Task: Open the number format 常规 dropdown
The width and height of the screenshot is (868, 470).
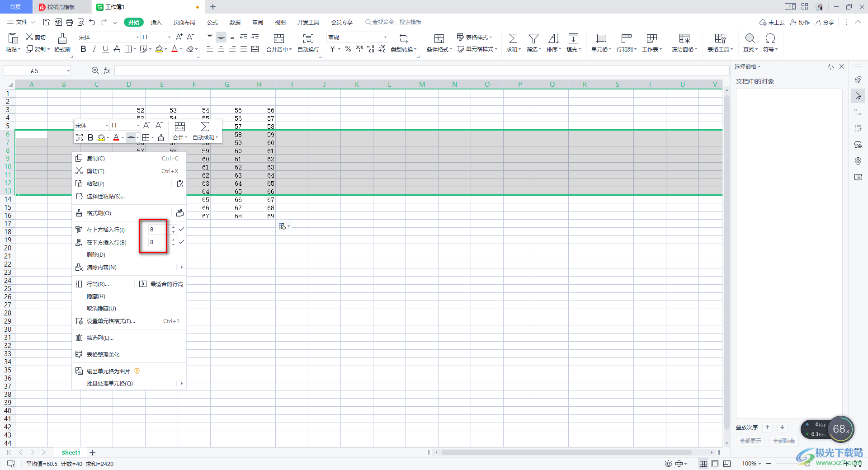Action: [x=385, y=37]
